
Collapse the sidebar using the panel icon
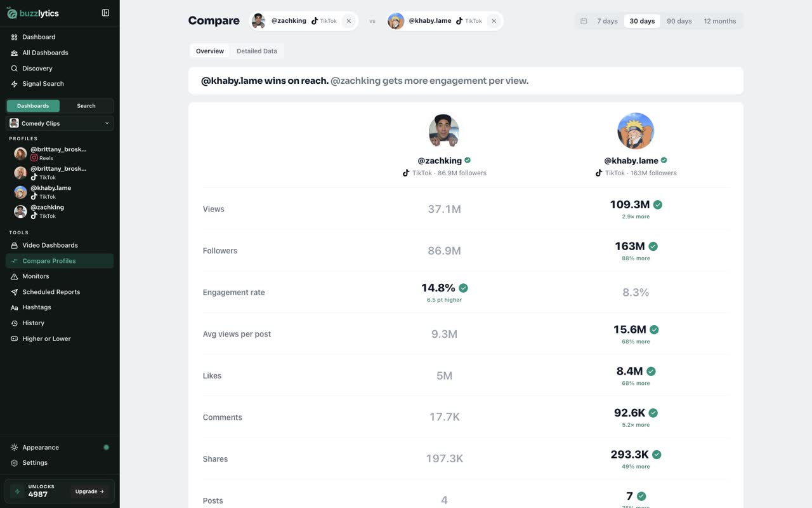point(105,13)
